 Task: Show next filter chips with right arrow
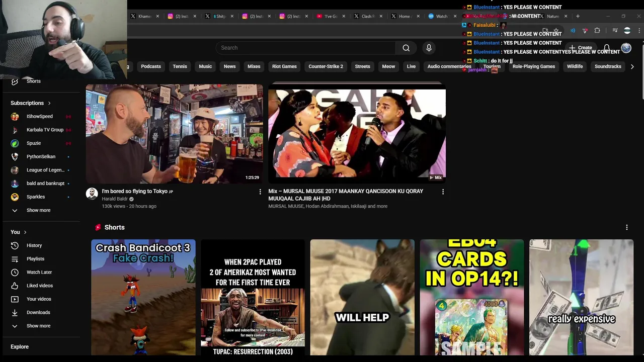click(x=632, y=66)
